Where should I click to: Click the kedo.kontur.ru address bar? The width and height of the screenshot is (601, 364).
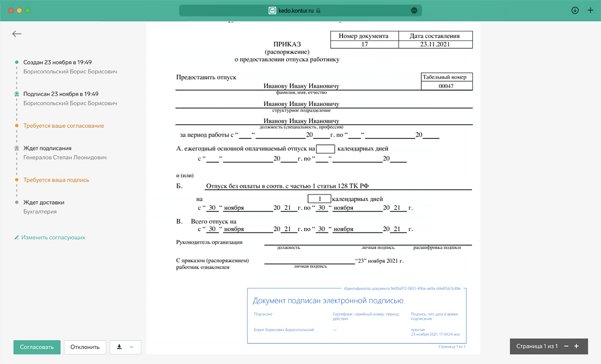[x=300, y=11]
